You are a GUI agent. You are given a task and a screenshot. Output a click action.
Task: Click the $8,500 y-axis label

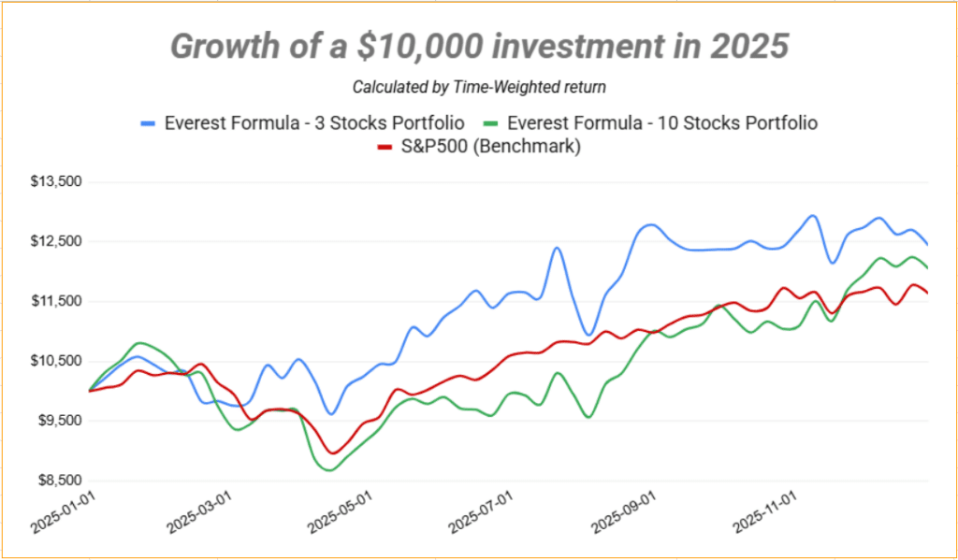coord(58,481)
